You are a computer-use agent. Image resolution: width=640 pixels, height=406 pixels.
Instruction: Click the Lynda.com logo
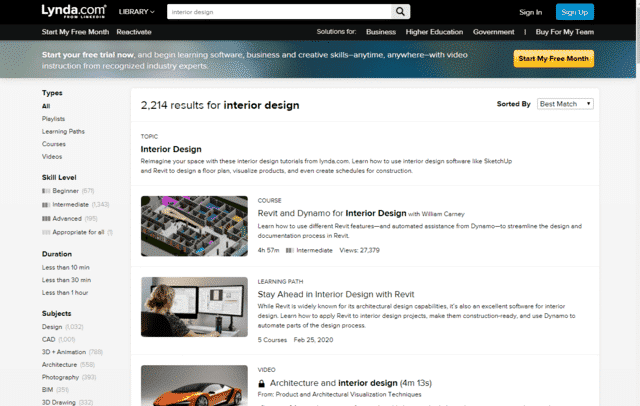[x=74, y=11]
